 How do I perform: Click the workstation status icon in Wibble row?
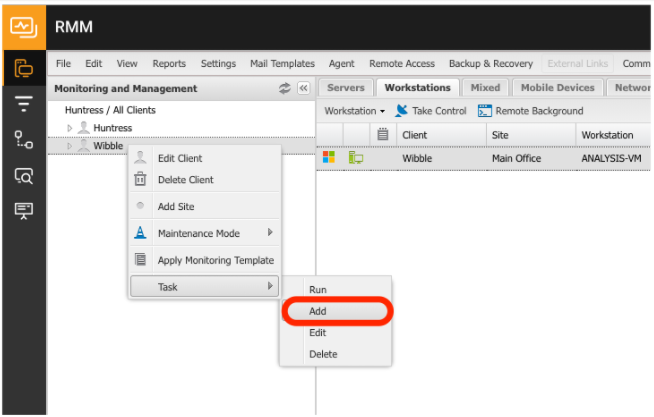[355, 158]
